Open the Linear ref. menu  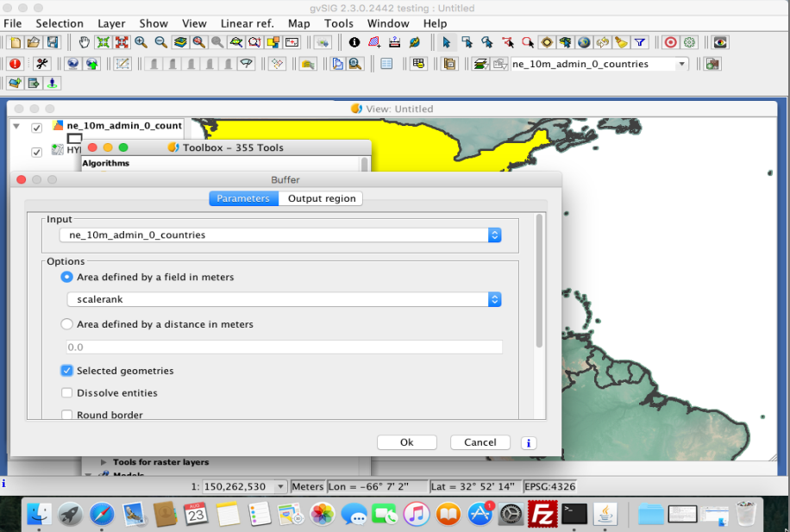[x=248, y=23]
